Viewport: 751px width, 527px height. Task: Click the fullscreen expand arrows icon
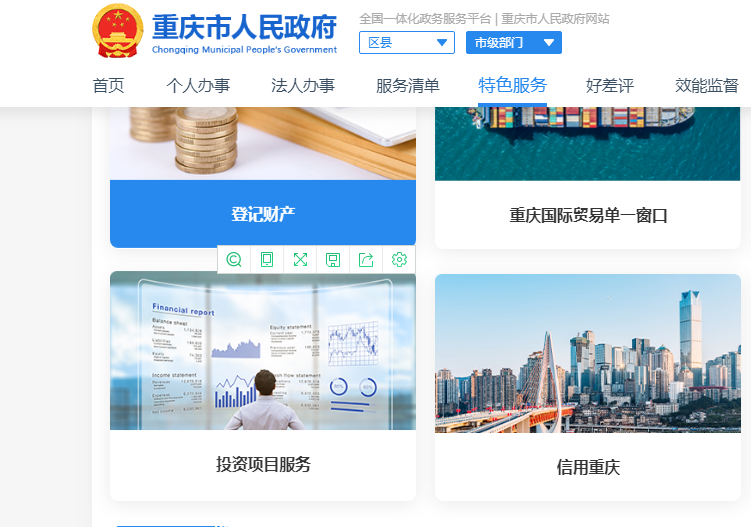300,260
